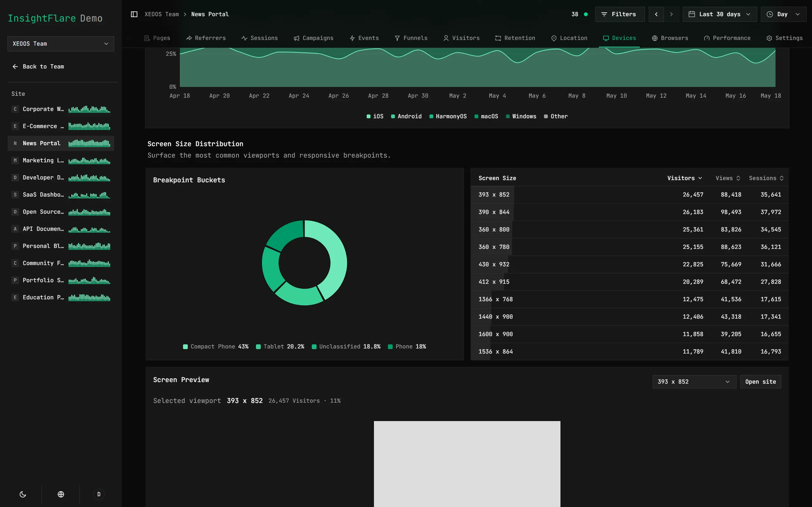Sort table by Visitors column
Image resolution: width=812 pixels, height=507 pixels.
[684, 178]
